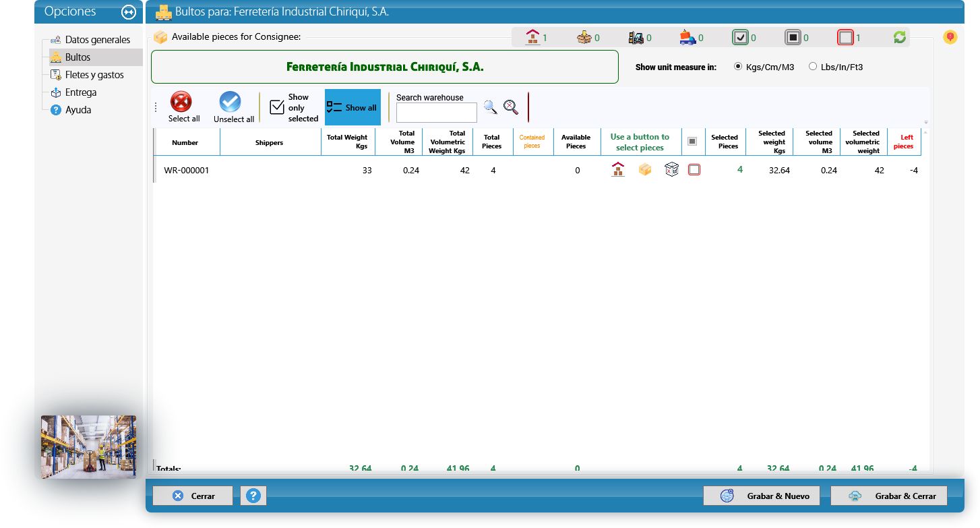
Task: Click warehouse icon in WR-000001 row
Action: coord(618,170)
